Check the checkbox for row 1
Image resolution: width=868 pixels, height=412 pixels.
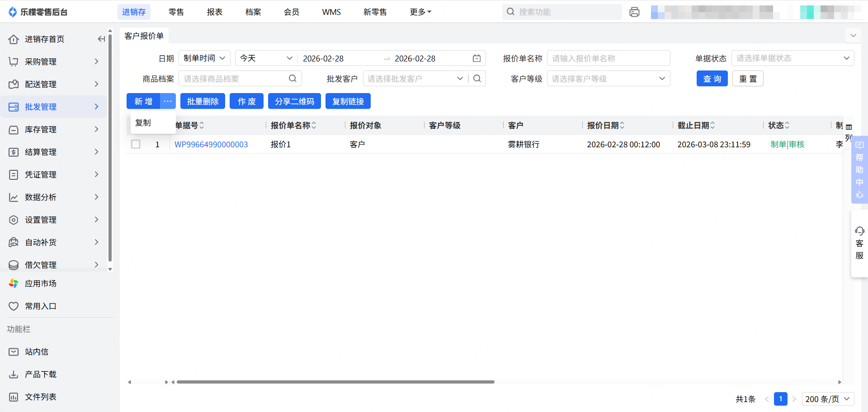[x=136, y=144]
